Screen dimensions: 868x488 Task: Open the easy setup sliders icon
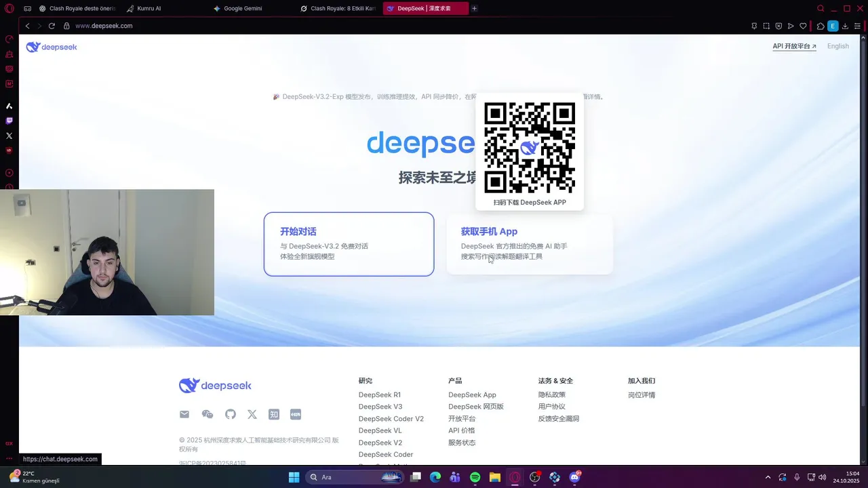[x=858, y=26]
